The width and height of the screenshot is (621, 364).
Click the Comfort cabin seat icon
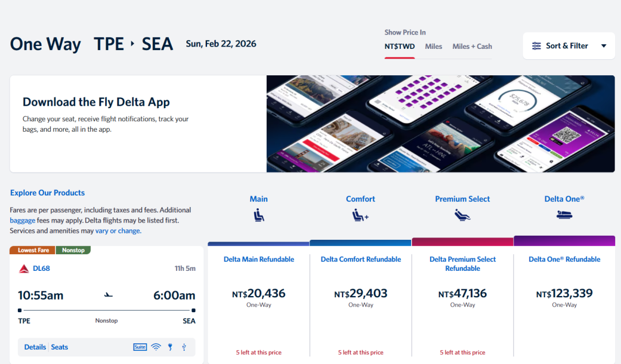(x=361, y=216)
